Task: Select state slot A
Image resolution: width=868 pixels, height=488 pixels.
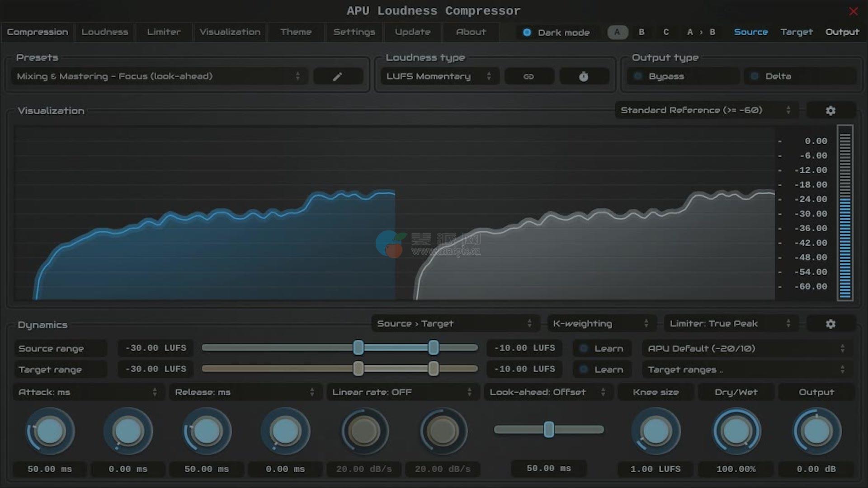Action: 617,32
